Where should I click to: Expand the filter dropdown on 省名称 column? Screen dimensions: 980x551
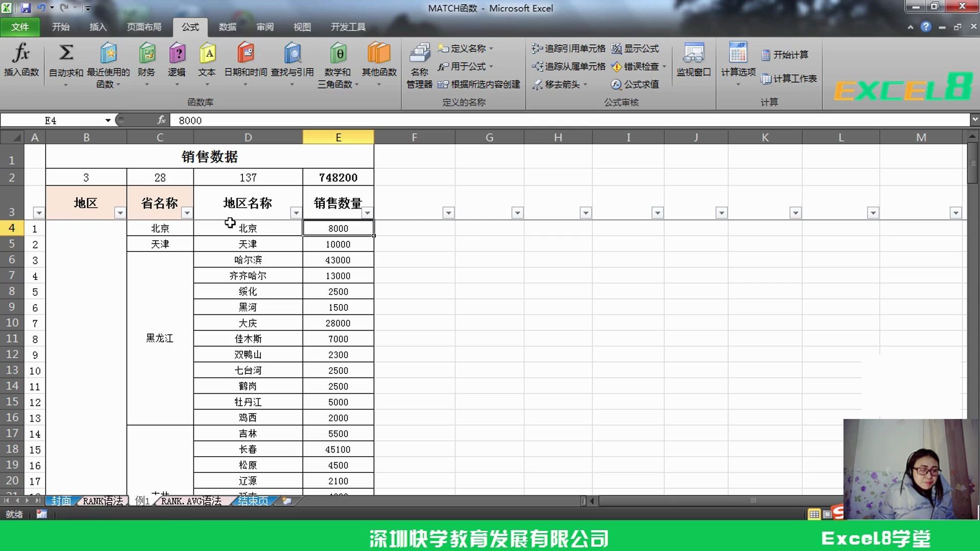187,213
